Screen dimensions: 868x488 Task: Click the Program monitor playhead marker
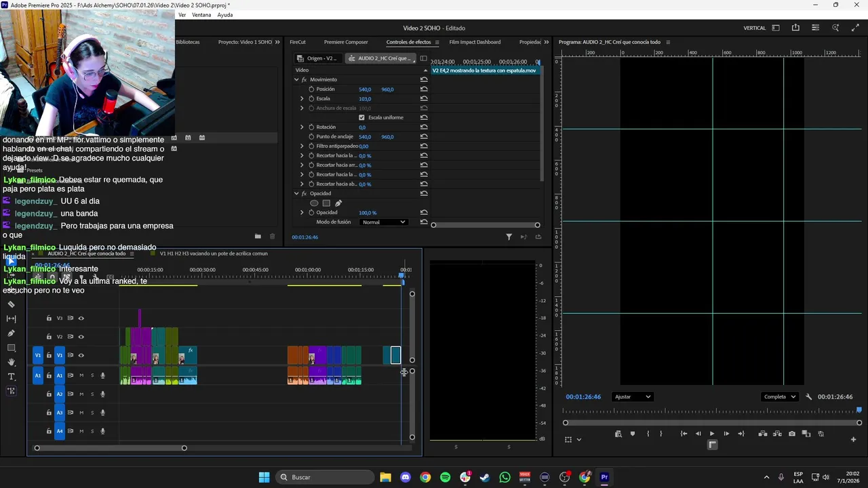coord(859,409)
